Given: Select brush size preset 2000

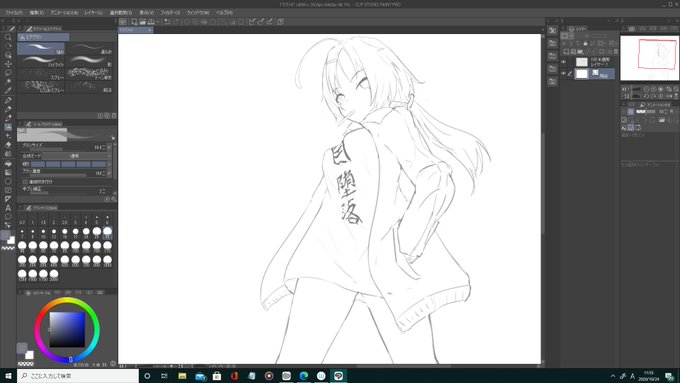Looking at the screenshot, I should click(x=54, y=274).
